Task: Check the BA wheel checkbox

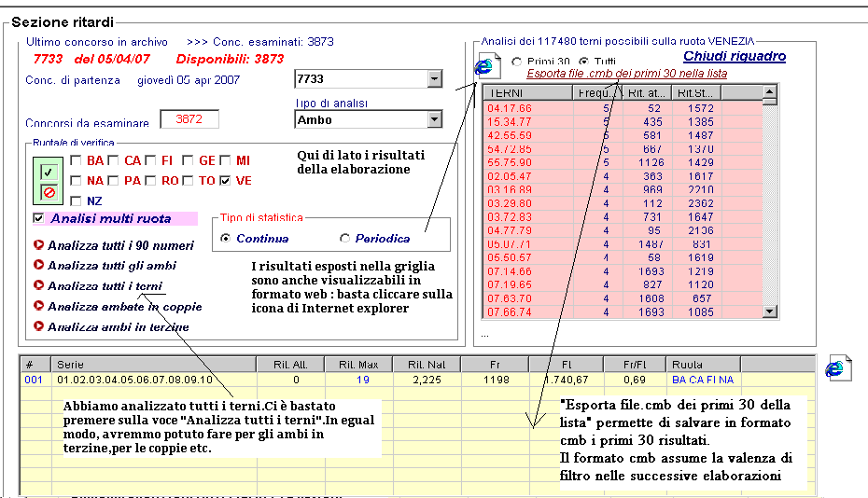Action: click(76, 160)
